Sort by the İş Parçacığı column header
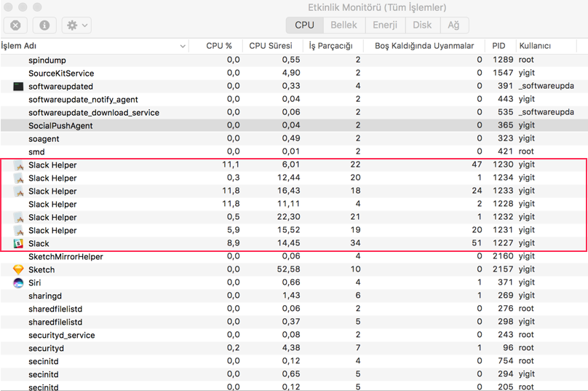Screen dimensions: 588x391 click(333, 46)
